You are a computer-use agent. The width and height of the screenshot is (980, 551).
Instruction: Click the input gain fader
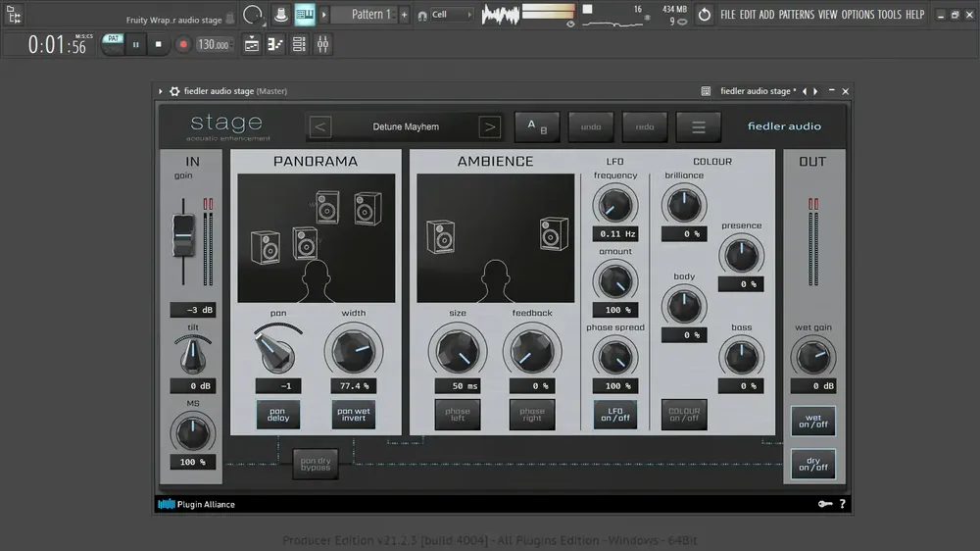183,235
